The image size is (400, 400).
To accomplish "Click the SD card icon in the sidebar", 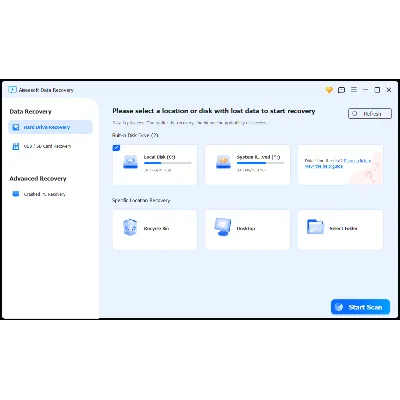I will coord(16,146).
